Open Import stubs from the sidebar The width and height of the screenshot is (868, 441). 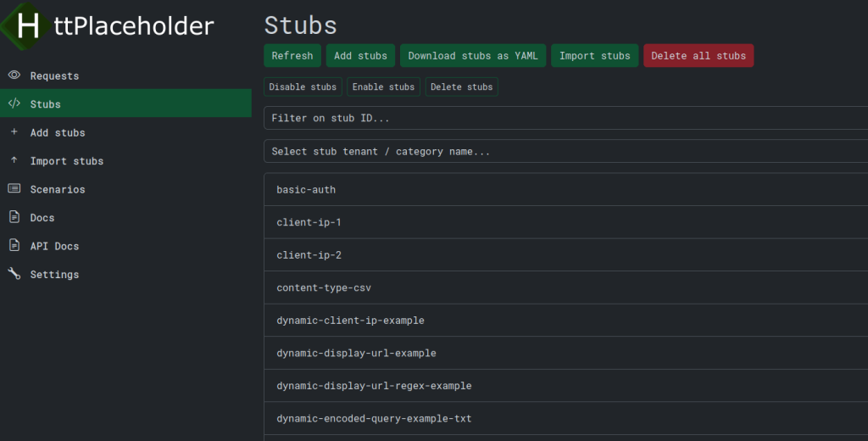125,160
